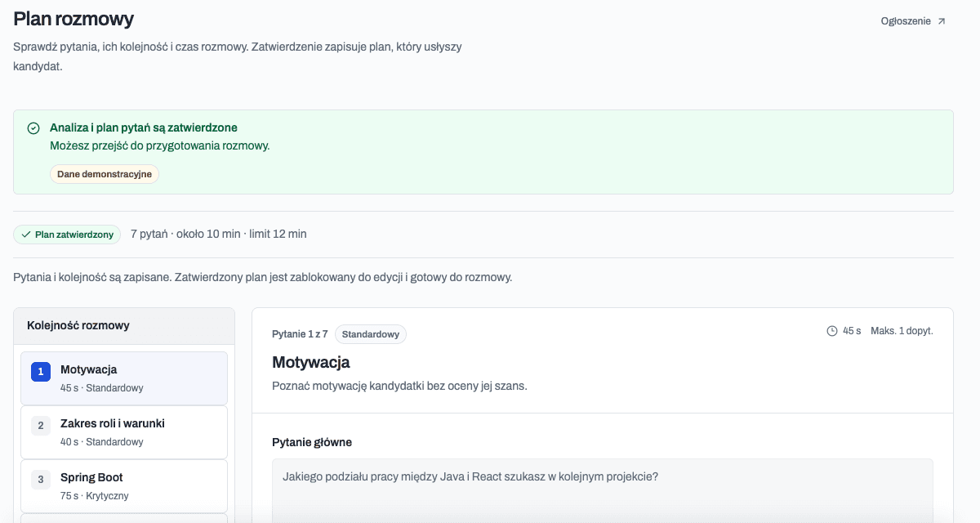Click the number 2 badge in the list
Image resolution: width=980 pixels, height=523 pixels.
coord(41,426)
